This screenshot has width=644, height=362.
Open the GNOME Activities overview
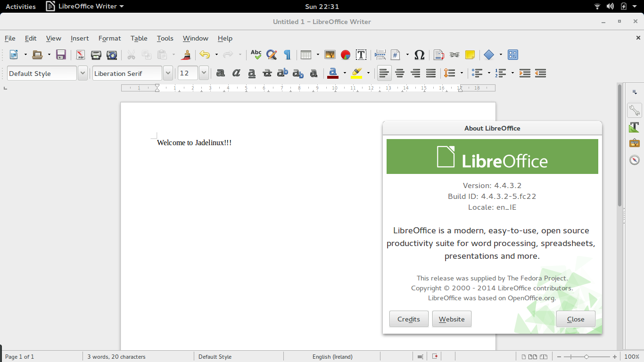[x=21, y=7]
